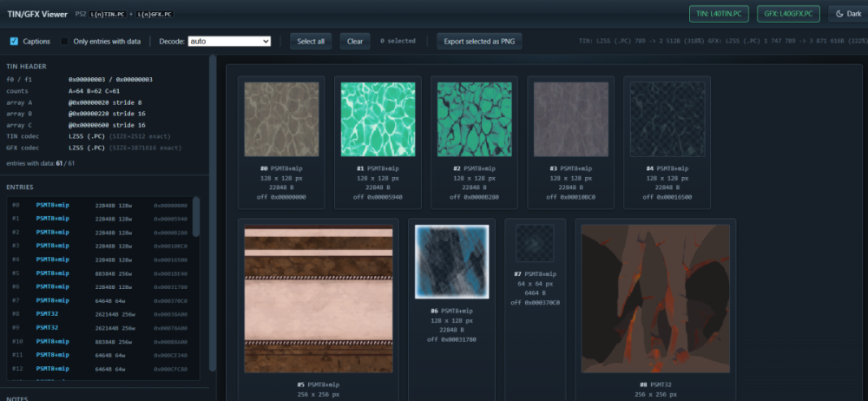Select texture thumbnail #4 dark transparent pattern
Viewport: 868px width, 401px height.
(667, 120)
